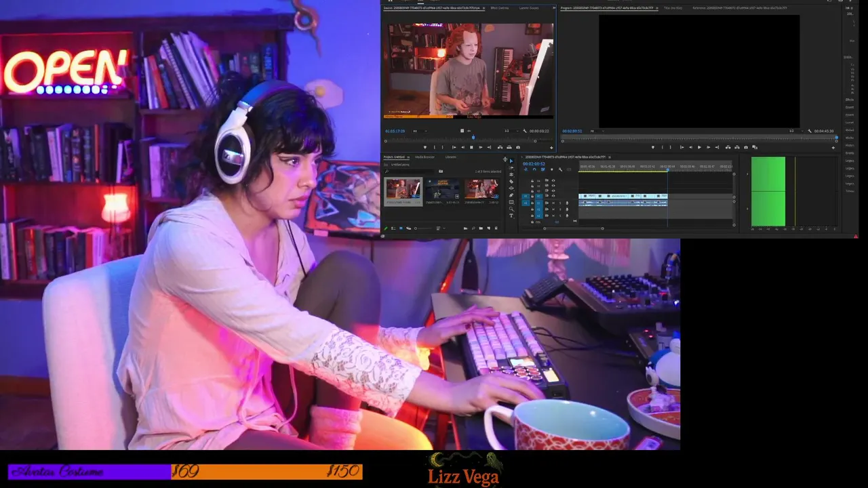Select the Pen tool
This screenshot has width=868, height=488.
point(511,195)
